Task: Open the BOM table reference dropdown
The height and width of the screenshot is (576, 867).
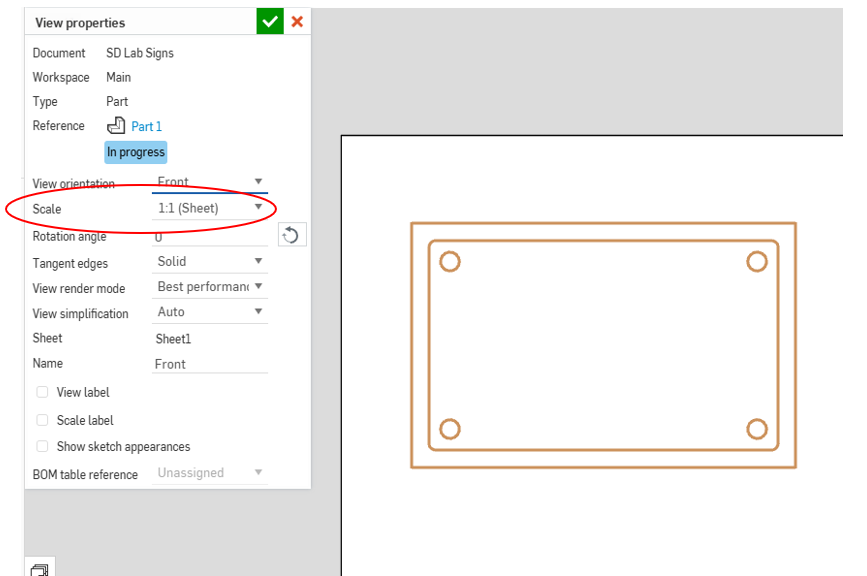Action: click(210, 472)
